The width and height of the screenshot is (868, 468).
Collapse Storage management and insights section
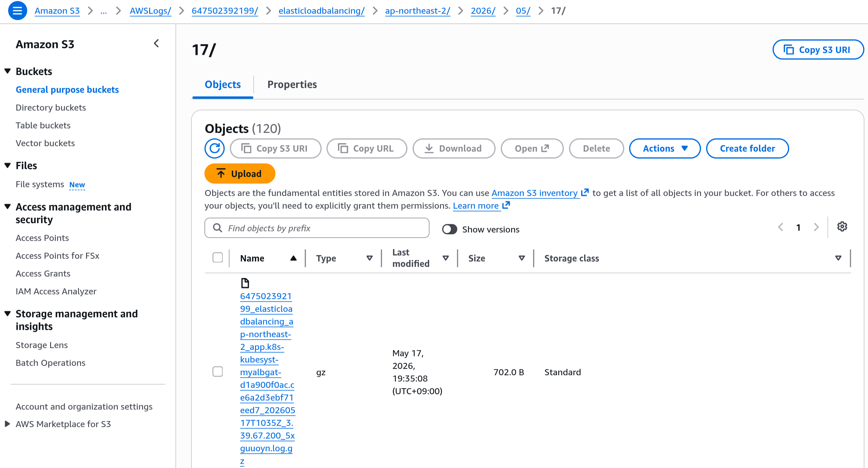(x=8, y=314)
